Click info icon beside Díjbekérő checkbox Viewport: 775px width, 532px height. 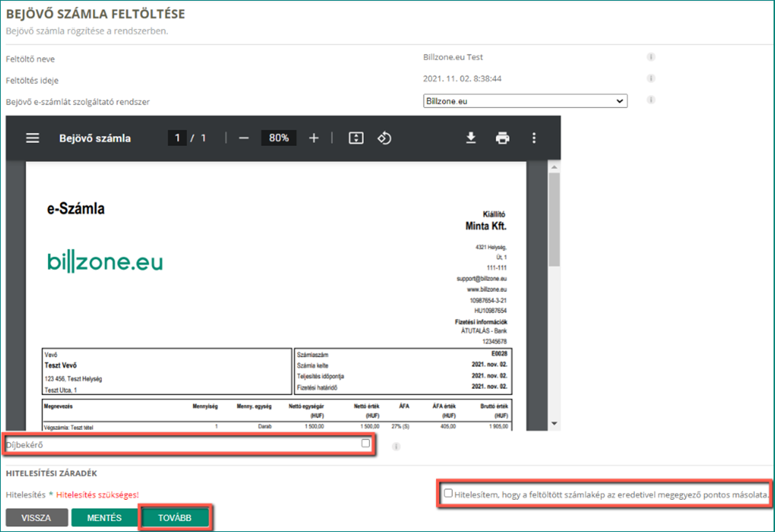click(x=396, y=447)
